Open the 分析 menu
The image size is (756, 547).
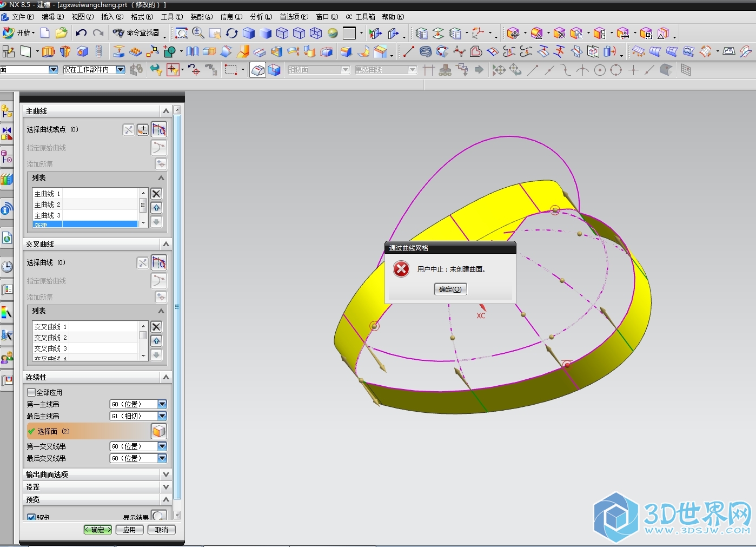261,17
